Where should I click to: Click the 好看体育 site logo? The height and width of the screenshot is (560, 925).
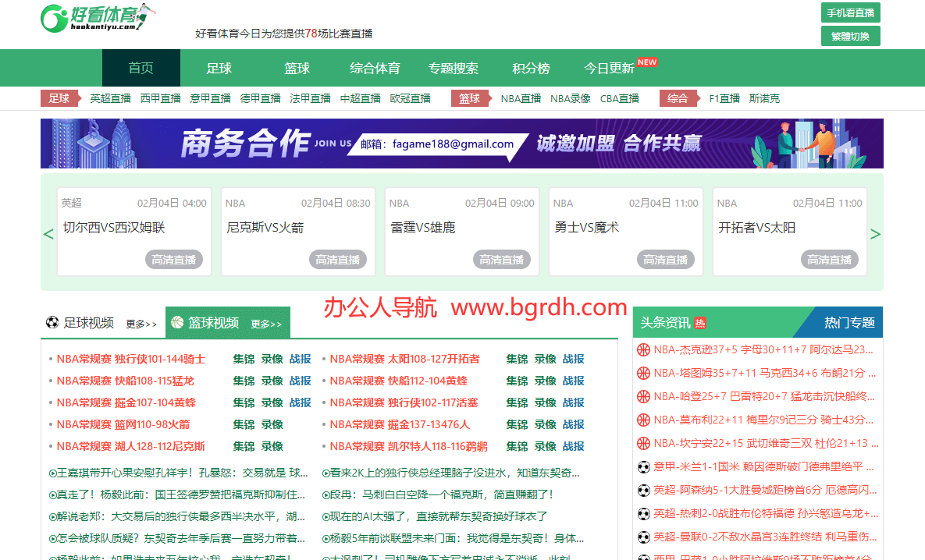pos(98,18)
